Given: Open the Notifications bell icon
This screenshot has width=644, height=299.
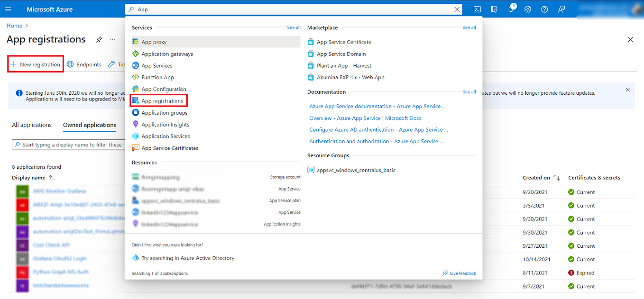Looking at the screenshot, I should 511,9.
